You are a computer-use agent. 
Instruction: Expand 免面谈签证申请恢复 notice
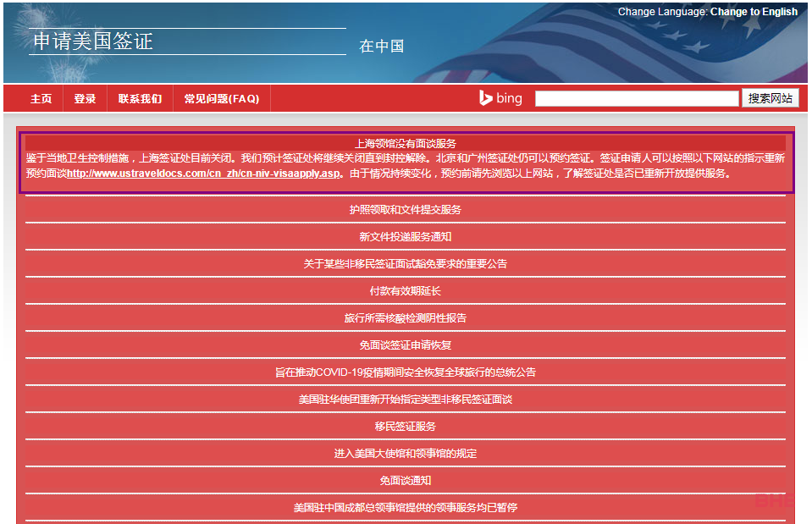(x=406, y=345)
